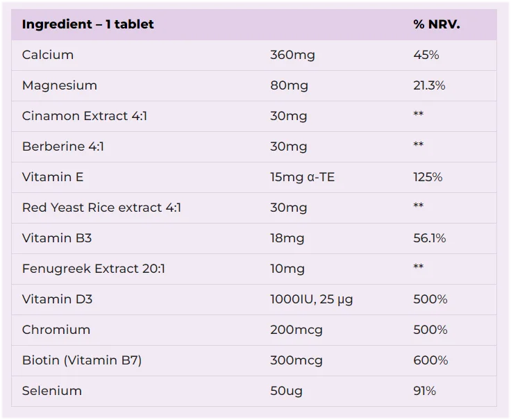This screenshot has height=420, width=511.
Task: Select the Cinamon Extract 4:1 text
Action: [85, 116]
